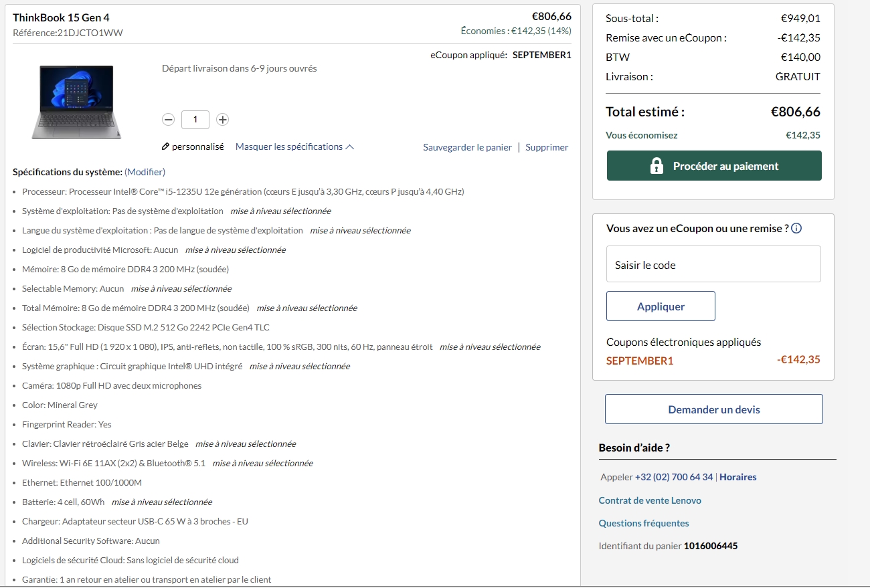This screenshot has width=870, height=588.
Task: Decrease quantity with the minus icon
Action: [x=169, y=120]
